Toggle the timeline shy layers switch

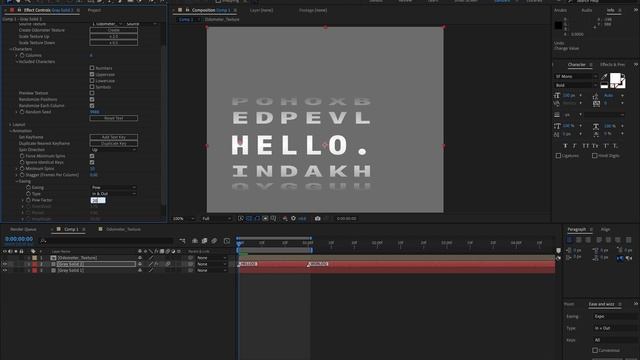point(195,241)
